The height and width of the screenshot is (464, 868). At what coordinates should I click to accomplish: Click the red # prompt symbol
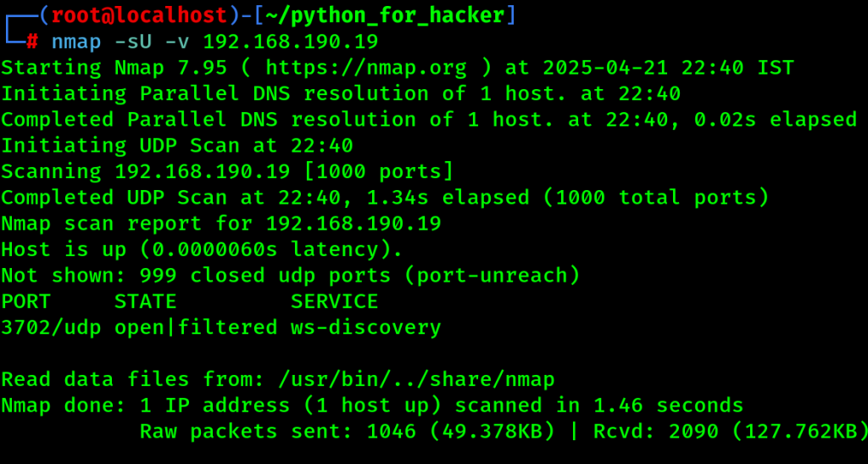(32, 42)
